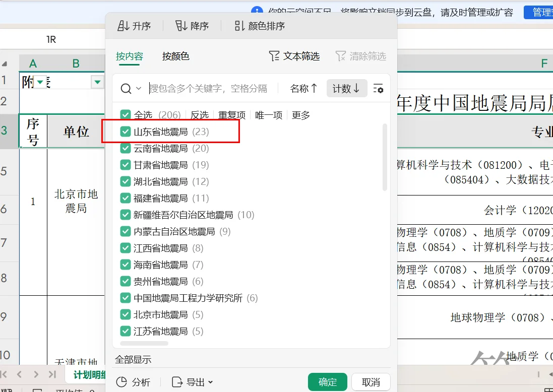This screenshot has width=553, height=392.
Task: Go to last sheet tab arrow
Action: coord(52,374)
